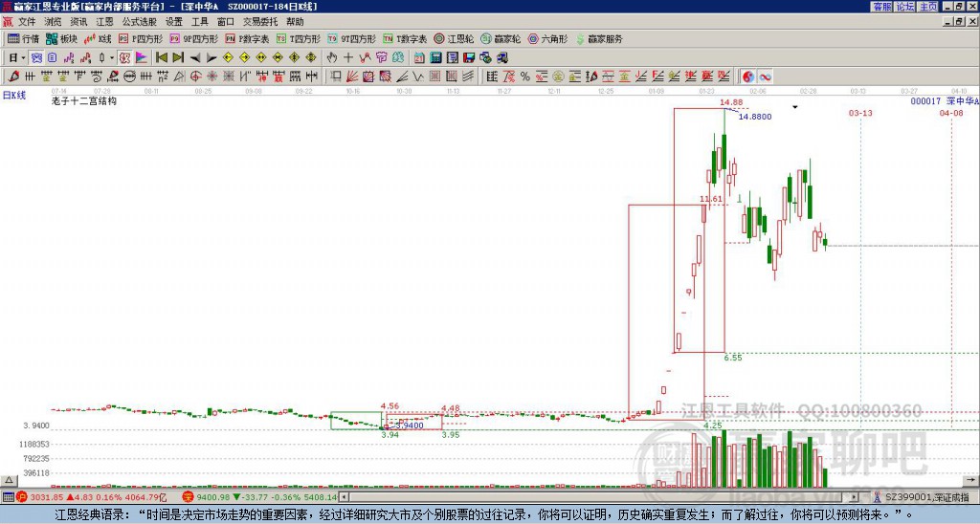This screenshot has height=524, width=980.
Task: Click the up triangle button beside volume panel
Action: coord(8,480)
